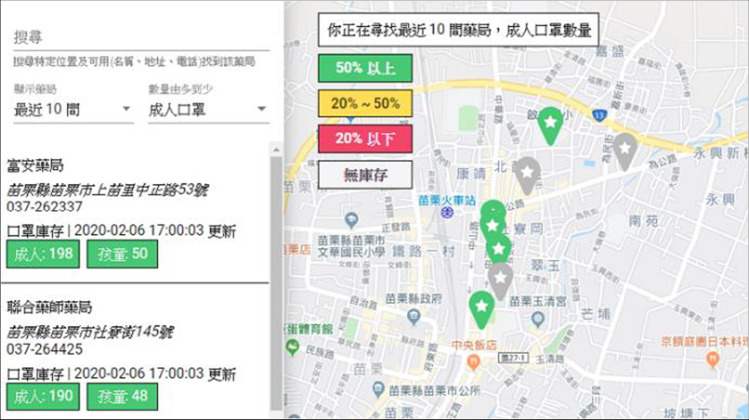Click gray star marker below the green cluster
The height and width of the screenshot is (420, 749).
point(500,277)
